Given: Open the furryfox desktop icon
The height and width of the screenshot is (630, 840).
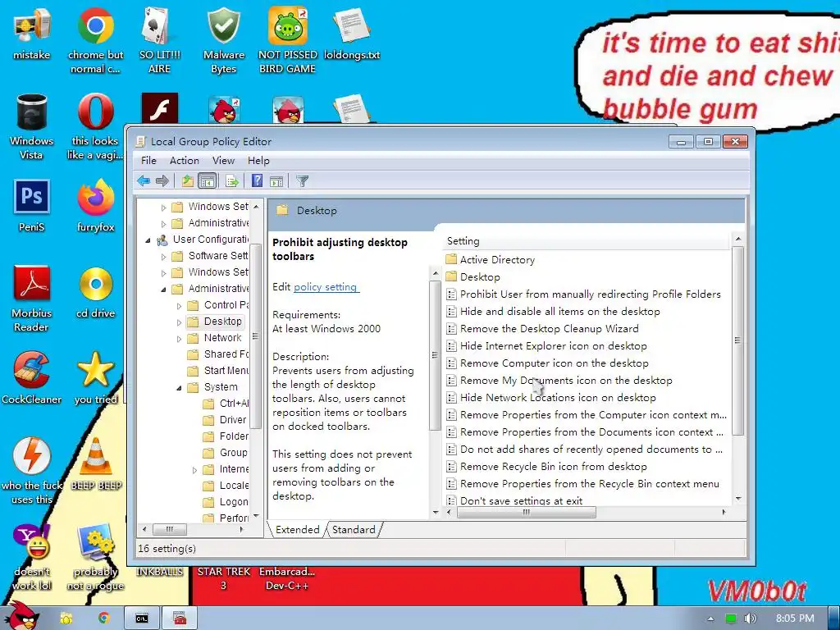Looking at the screenshot, I should tap(95, 206).
